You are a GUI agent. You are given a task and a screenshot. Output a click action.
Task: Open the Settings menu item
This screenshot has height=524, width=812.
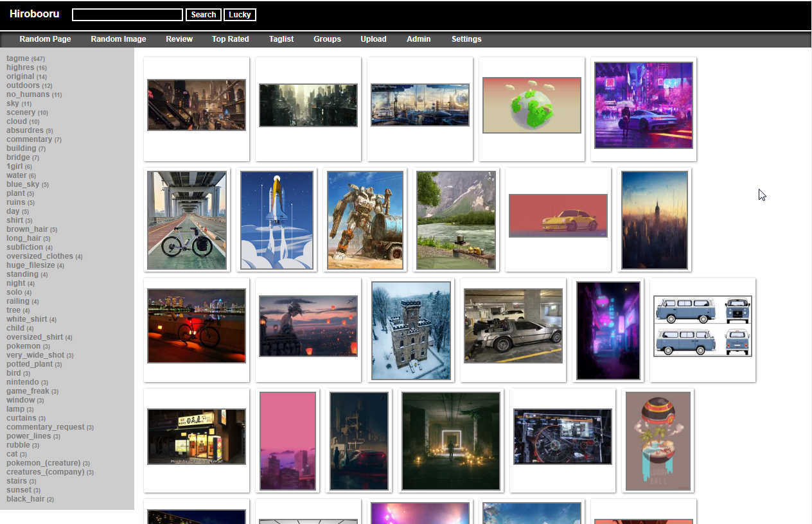[x=466, y=39]
